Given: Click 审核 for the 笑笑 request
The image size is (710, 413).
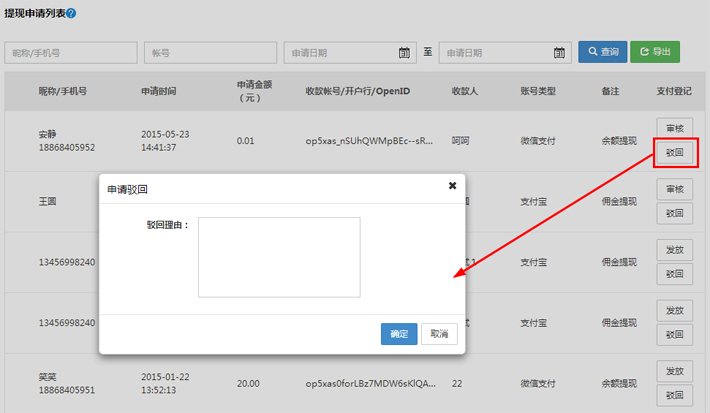Looking at the screenshot, I should (674, 371).
